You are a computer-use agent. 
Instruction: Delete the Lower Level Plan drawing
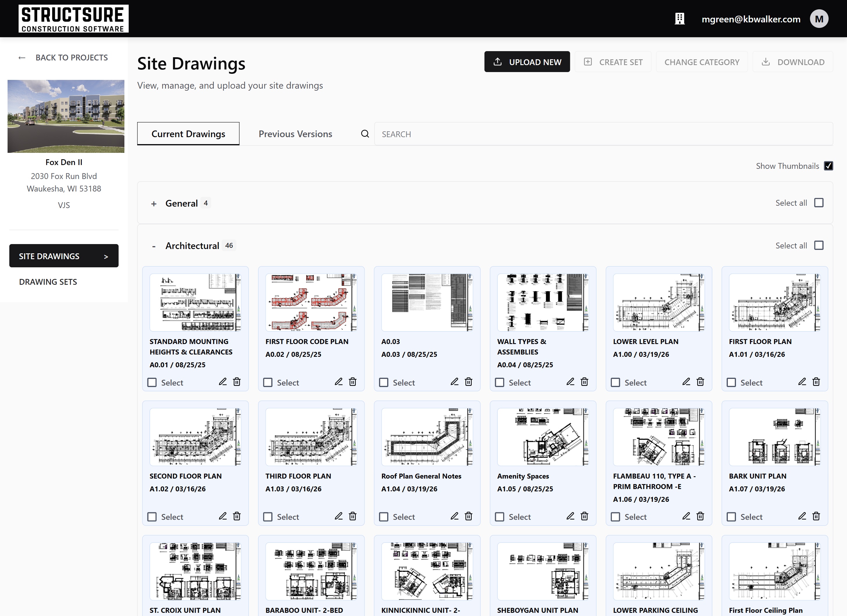click(x=700, y=382)
